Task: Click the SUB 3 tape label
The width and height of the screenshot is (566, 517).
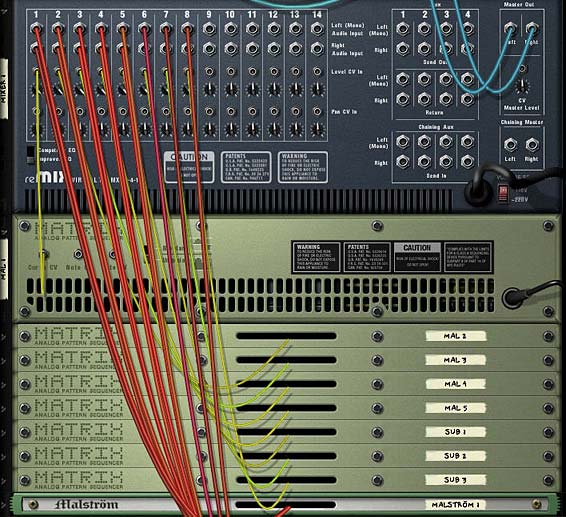Action: (x=456, y=480)
